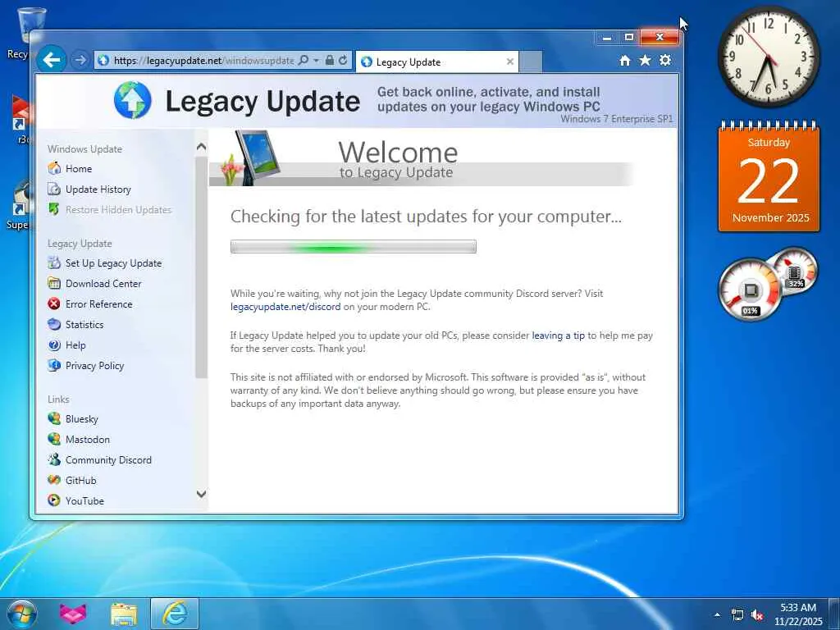The height and width of the screenshot is (630, 840).
Task: Click the red Error Reference icon
Action: [x=54, y=304]
